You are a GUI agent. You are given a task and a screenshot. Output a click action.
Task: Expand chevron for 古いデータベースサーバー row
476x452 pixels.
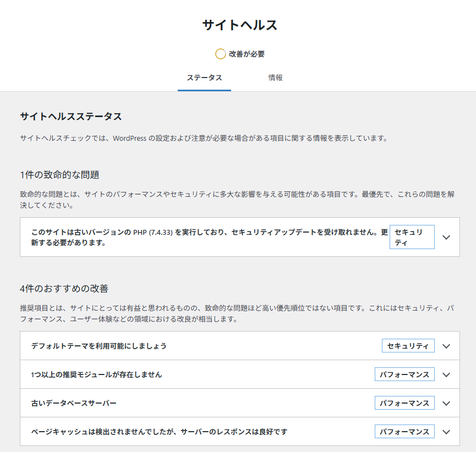446,403
